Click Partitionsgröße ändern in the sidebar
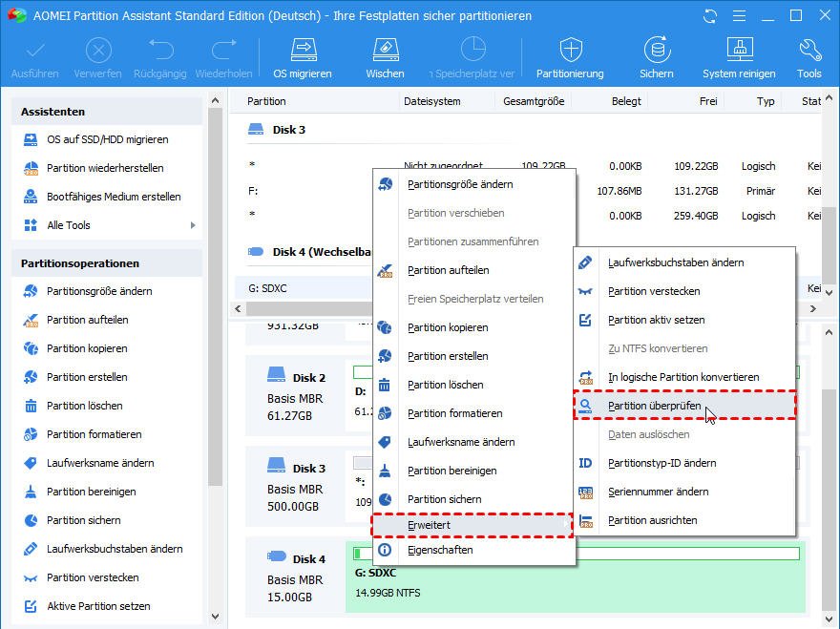This screenshot has height=629, width=840. 99,291
